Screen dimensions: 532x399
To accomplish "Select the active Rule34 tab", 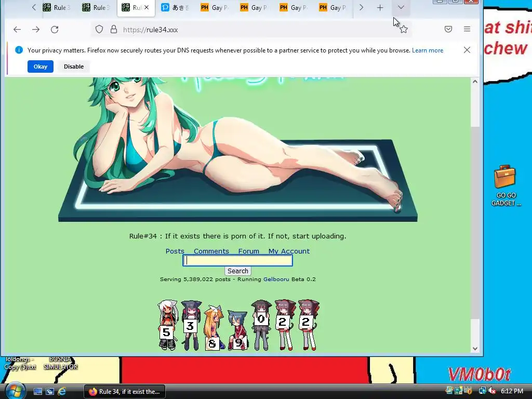I will point(136,7).
